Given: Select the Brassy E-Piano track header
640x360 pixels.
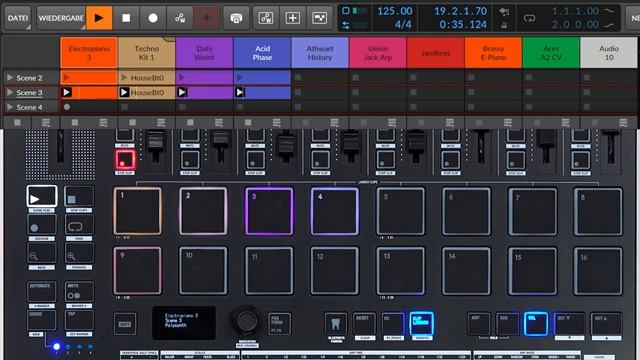Looking at the screenshot, I should [x=493, y=53].
